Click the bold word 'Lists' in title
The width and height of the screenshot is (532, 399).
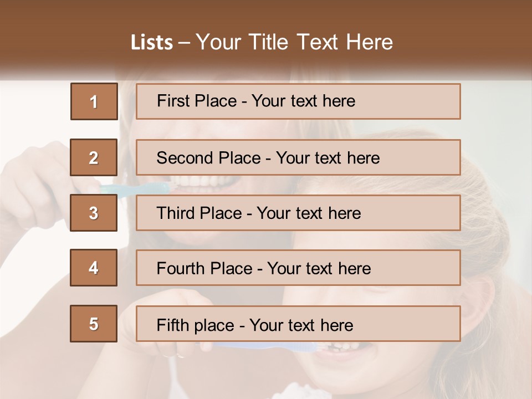[x=151, y=43]
